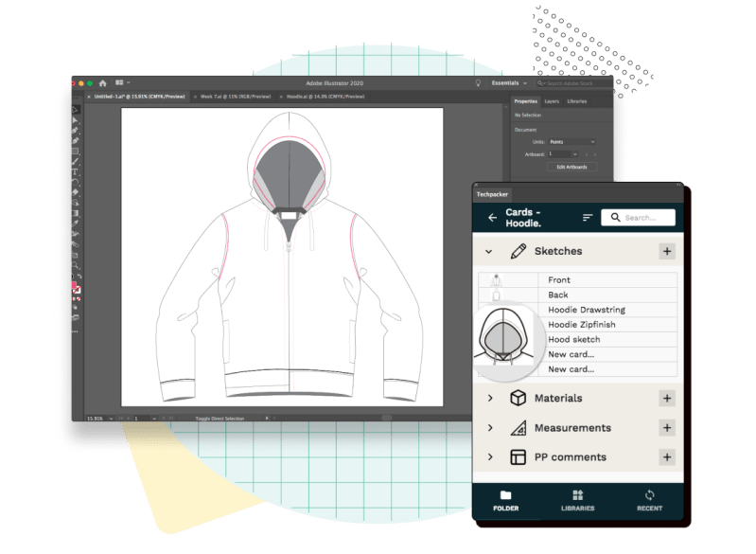Screen dimensions: 756x554
Task: Select the Direct Selection arrow tool
Action: pyautogui.click(x=75, y=119)
